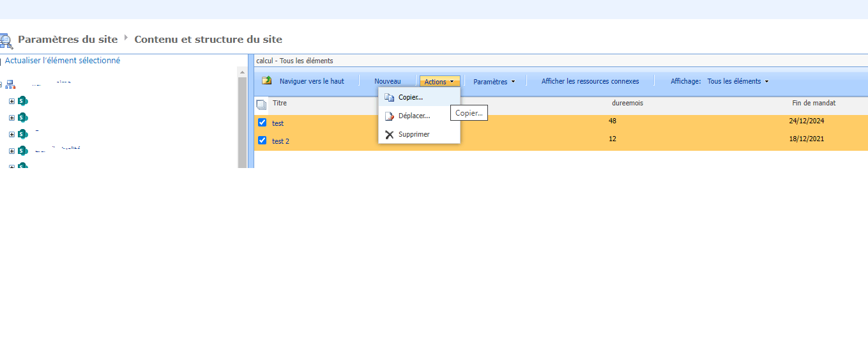Screen dimensions: 868x345
Task: Click Afficher les ressources connexes
Action: coord(590,81)
